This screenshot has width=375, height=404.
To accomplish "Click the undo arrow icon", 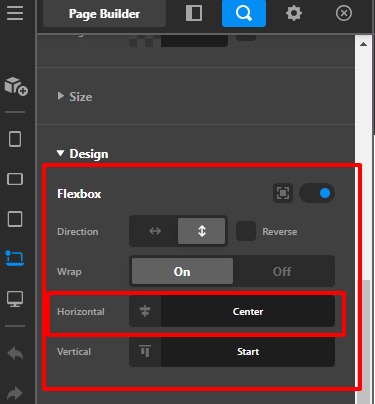I will 15,353.
